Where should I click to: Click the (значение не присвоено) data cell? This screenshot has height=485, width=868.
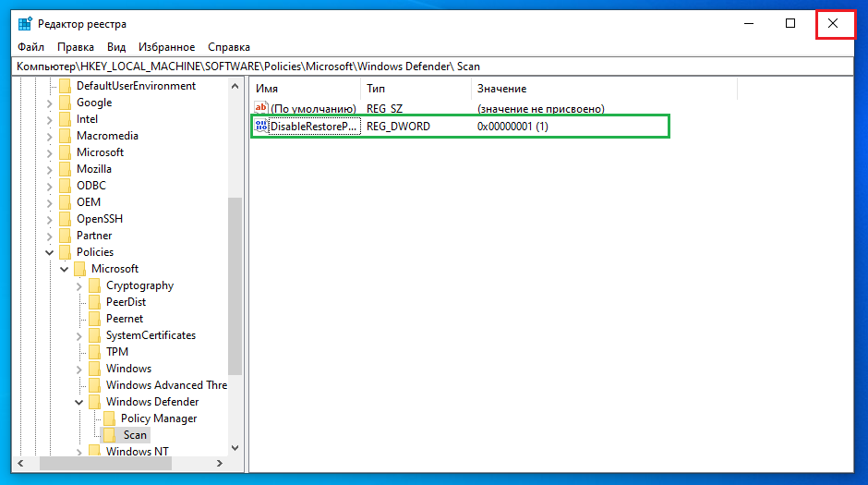tap(541, 108)
